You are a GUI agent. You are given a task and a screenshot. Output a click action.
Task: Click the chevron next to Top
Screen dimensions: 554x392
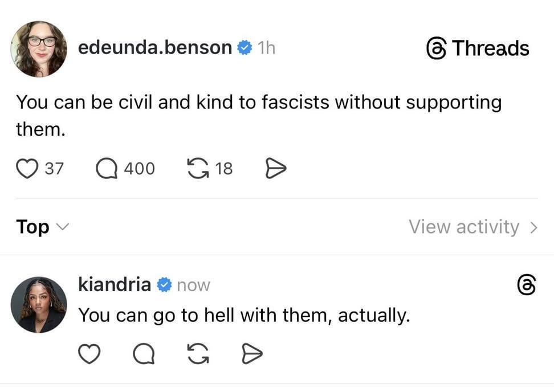click(x=63, y=227)
